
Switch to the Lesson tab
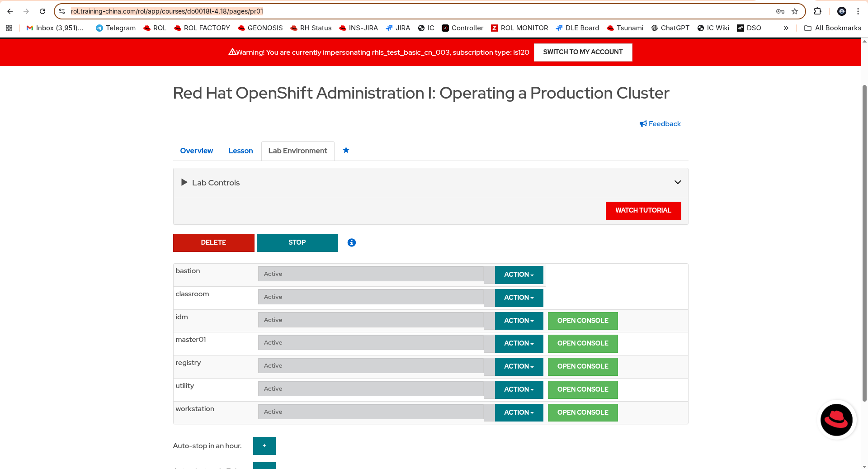(x=241, y=151)
